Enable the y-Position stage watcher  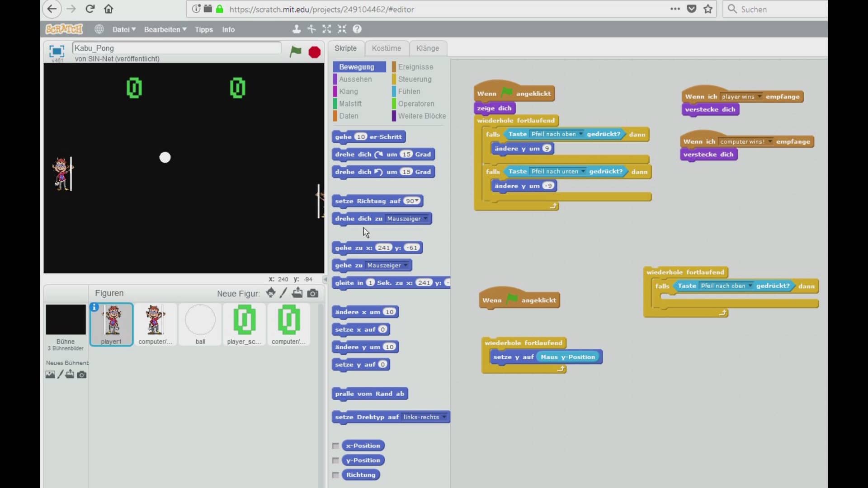(335, 460)
